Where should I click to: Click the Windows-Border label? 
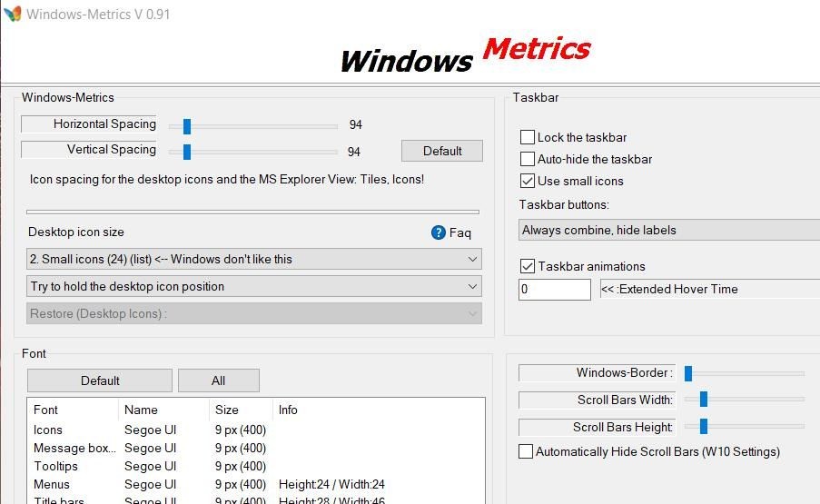point(597,372)
